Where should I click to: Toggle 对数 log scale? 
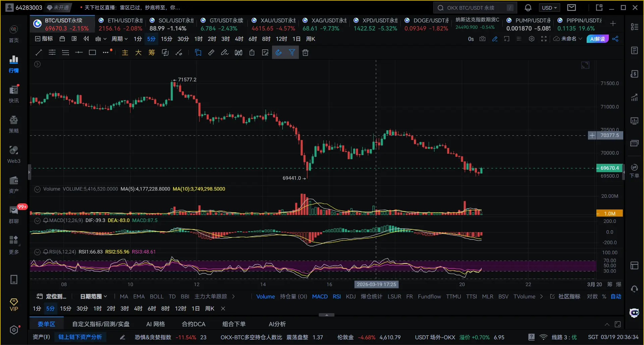(592, 296)
